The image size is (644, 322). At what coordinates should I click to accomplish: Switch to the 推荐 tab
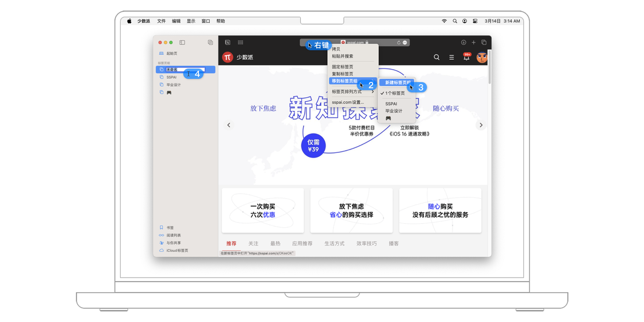click(231, 244)
